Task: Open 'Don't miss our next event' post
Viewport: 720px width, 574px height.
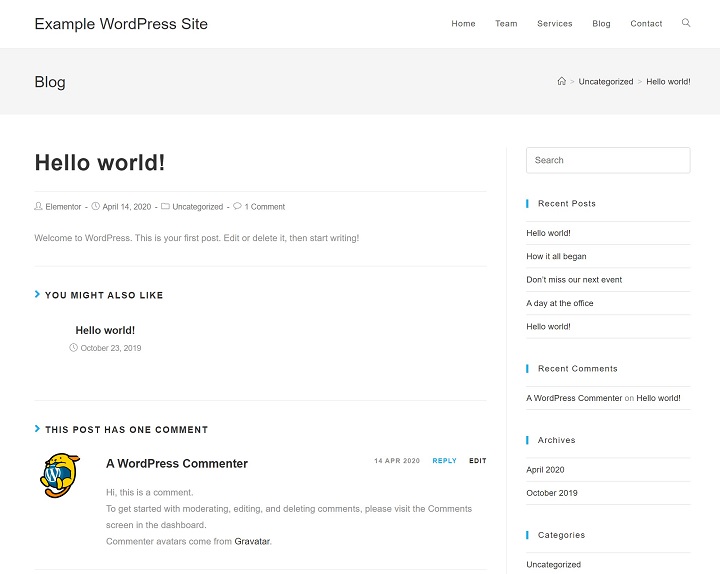Action: (x=574, y=280)
